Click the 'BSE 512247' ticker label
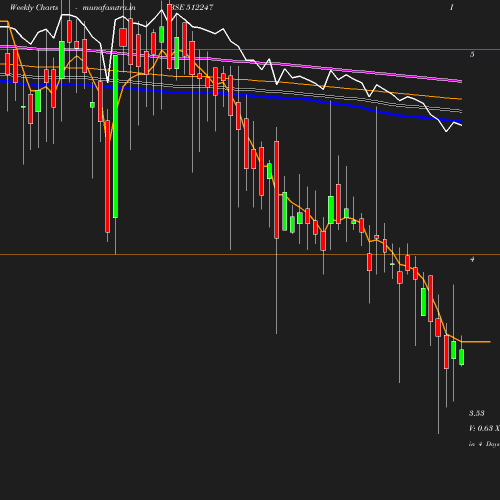This screenshot has height=500, width=500. tap(192, 7)
